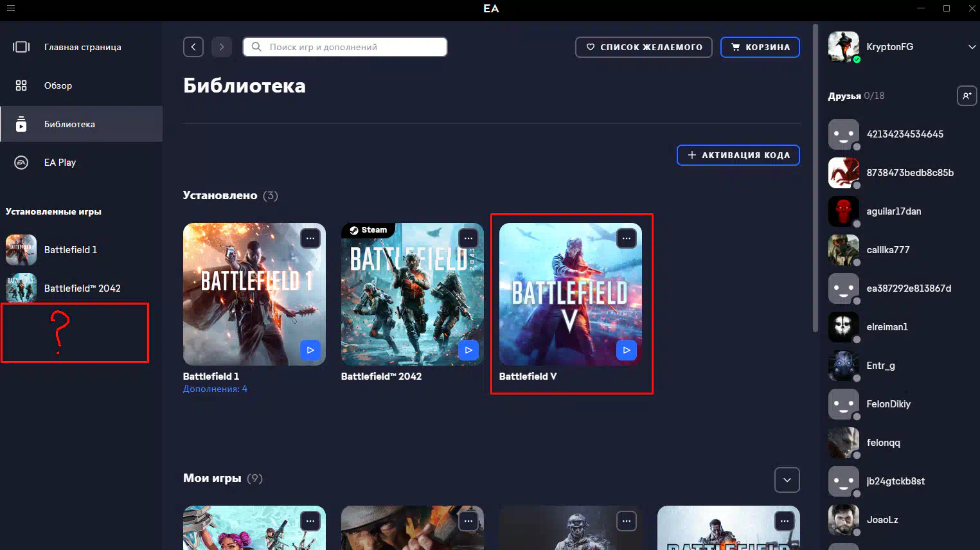Click the Библиотека library icon

(x=21, y=124)
